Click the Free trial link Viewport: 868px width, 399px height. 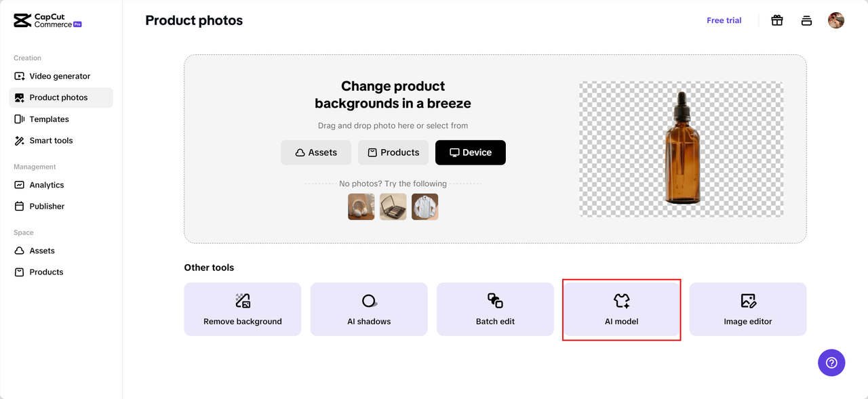tap(724, 20)
